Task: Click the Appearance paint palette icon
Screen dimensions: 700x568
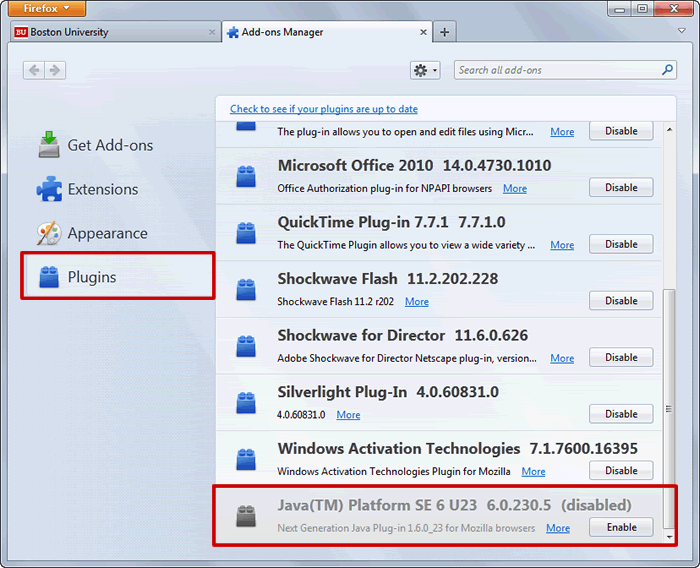Action: (49, 233)
